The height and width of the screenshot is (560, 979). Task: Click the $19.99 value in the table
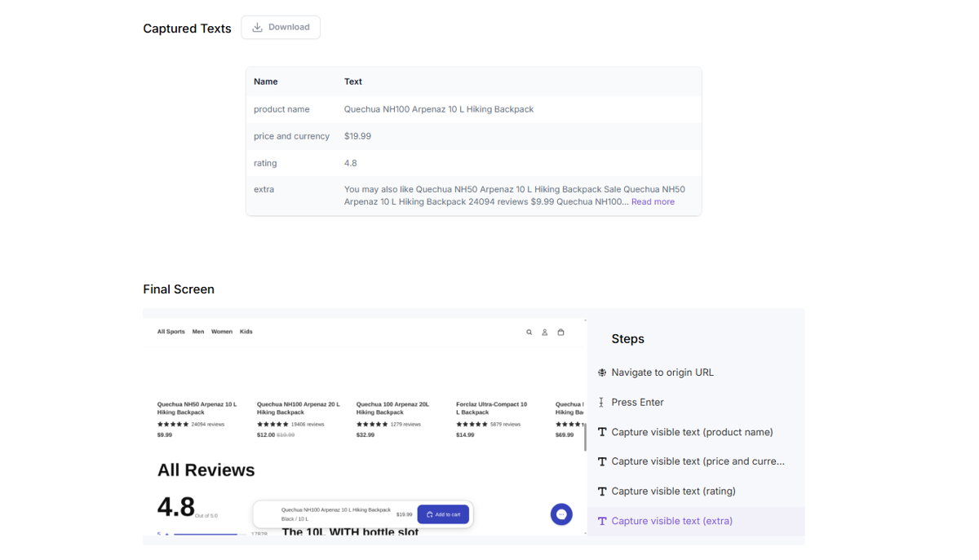pyautogui.click(x=357, y=136)
